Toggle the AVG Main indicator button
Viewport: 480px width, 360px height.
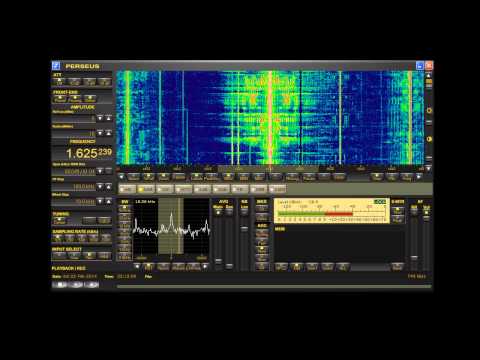(x=218, y=212)
